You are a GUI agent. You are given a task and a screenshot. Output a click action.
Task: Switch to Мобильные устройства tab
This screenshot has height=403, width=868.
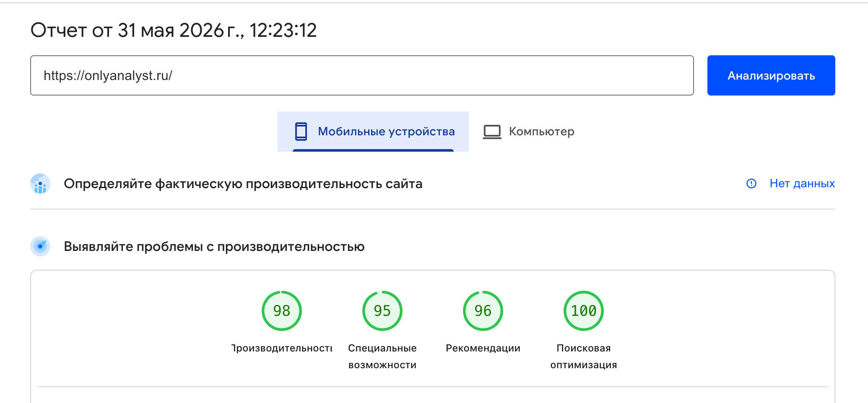373,132
